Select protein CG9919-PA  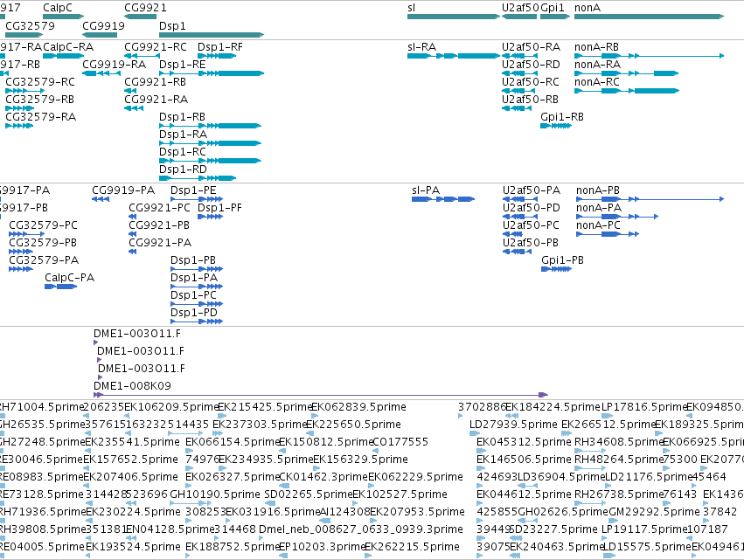point(101,199)
